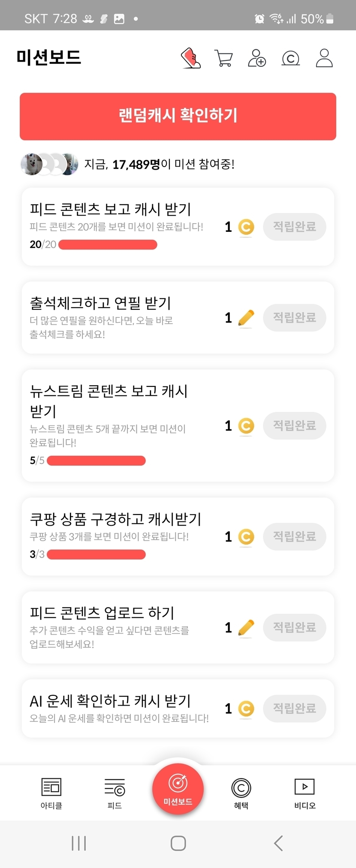Tap 적립완료 on the 피드 콘텐츠 보고 mission
The height and width of the screenshot is (868, 356).
[x=294, y=227]
